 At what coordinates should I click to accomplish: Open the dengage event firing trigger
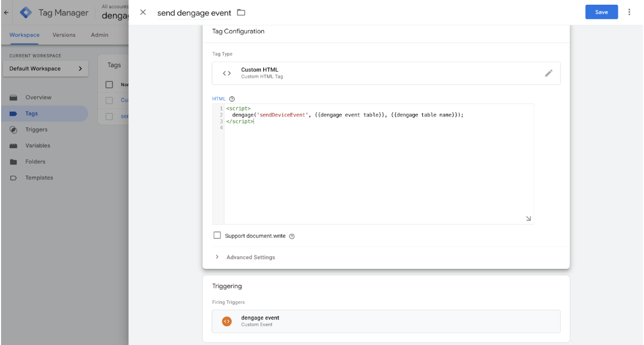click(386, 321)
